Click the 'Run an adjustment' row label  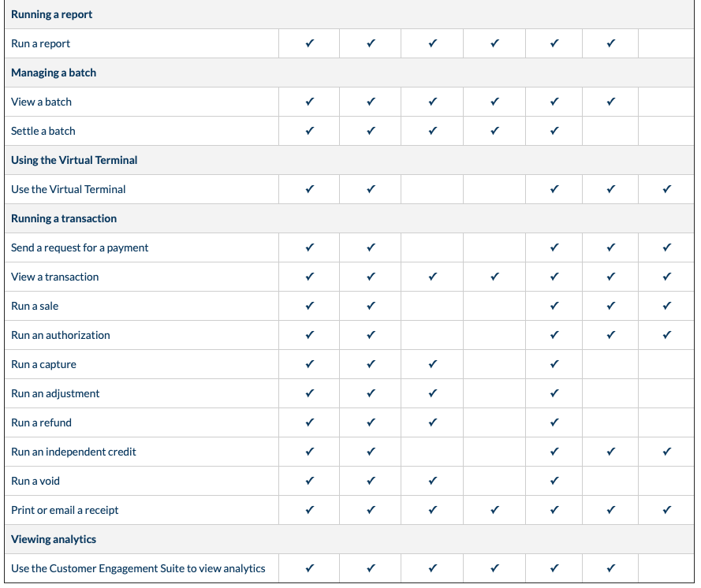[x=55, y=394]
